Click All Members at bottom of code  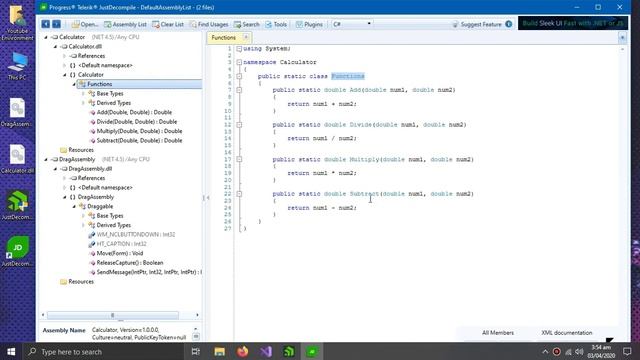coord(498,333)
